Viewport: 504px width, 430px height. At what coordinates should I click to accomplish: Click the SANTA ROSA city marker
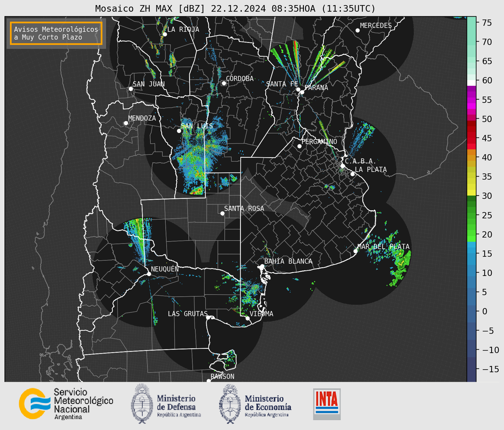(x=222, y=213)
